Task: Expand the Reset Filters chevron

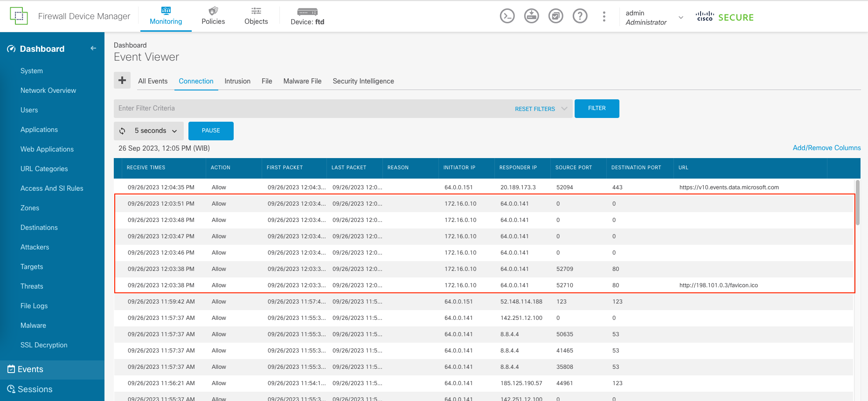Action: [x=564, y=109]
